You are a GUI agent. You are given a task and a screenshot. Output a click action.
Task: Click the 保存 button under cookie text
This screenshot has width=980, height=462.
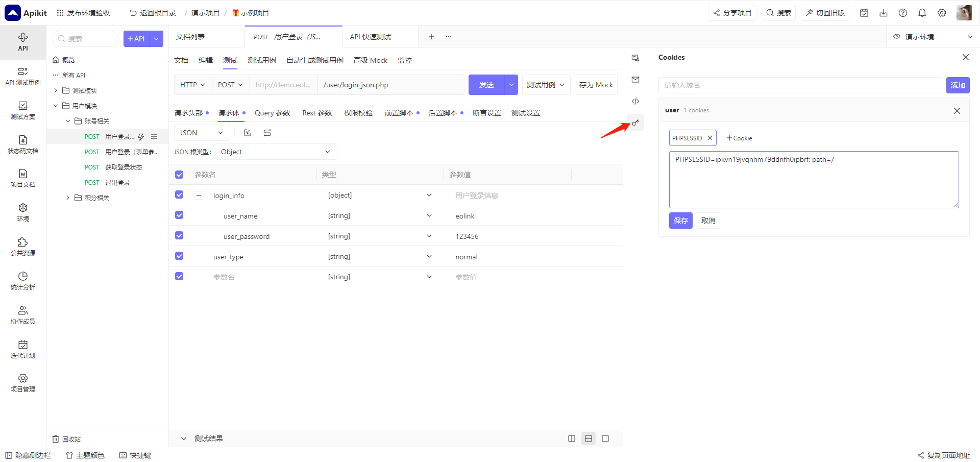[x=681, y=221]
